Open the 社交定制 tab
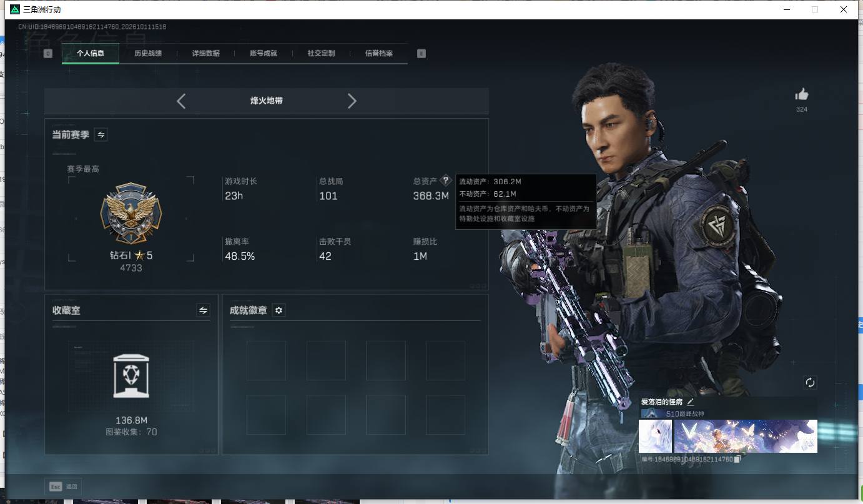863x504 pixels. pos(322,54)
